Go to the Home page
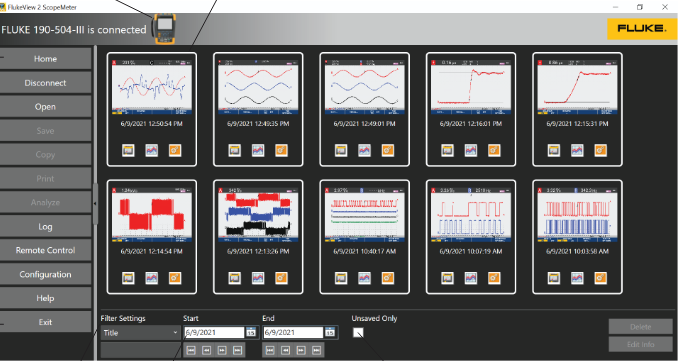Viewport: 678px width, 361px height. (x=45, y=59)
